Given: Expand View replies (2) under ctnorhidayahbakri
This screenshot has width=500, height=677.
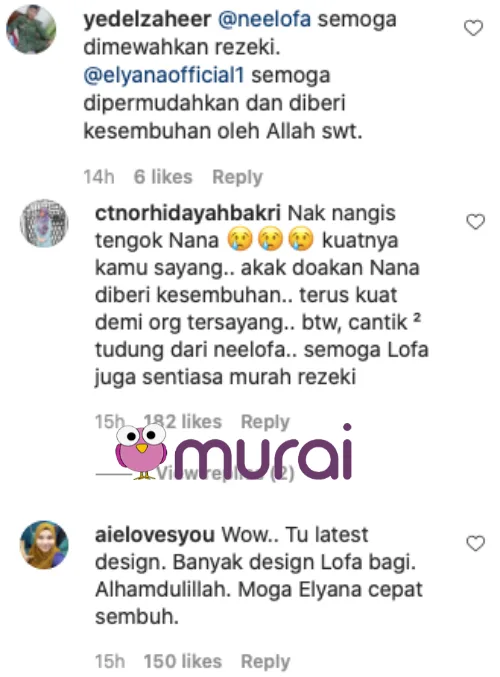Looking at the screenshot, I should (225, 474).
